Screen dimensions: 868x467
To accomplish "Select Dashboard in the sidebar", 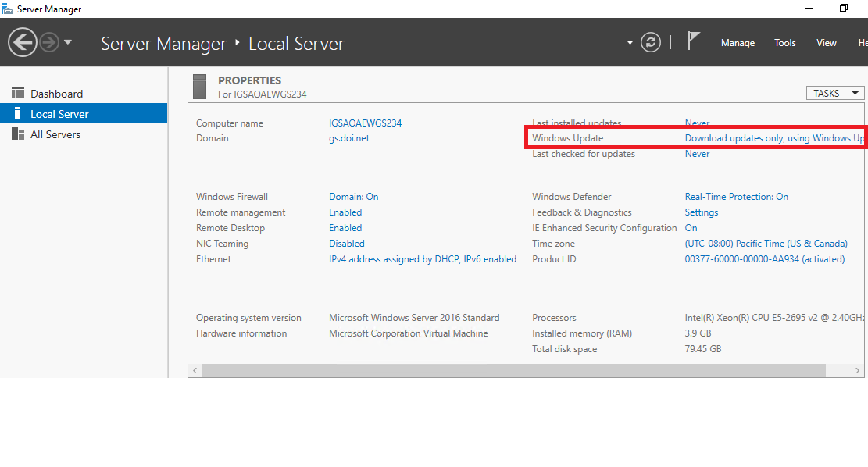I will point(84,94).
